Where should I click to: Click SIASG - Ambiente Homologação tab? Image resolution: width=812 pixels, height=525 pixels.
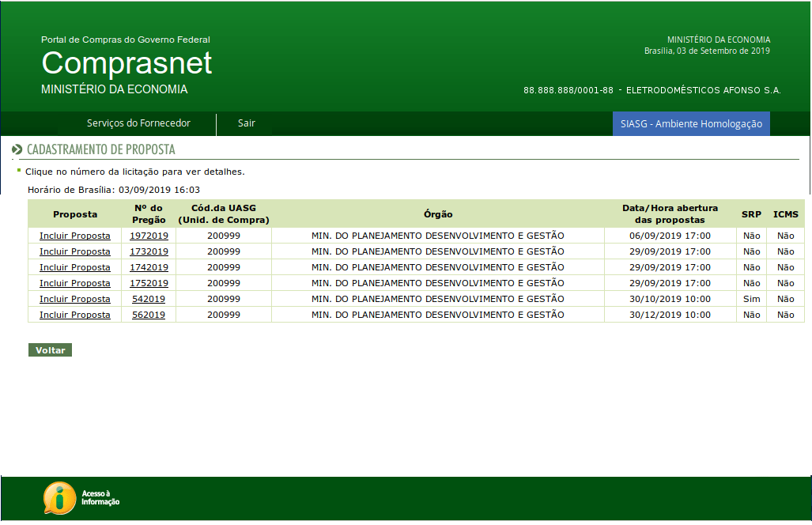click(x=691, y=123)
